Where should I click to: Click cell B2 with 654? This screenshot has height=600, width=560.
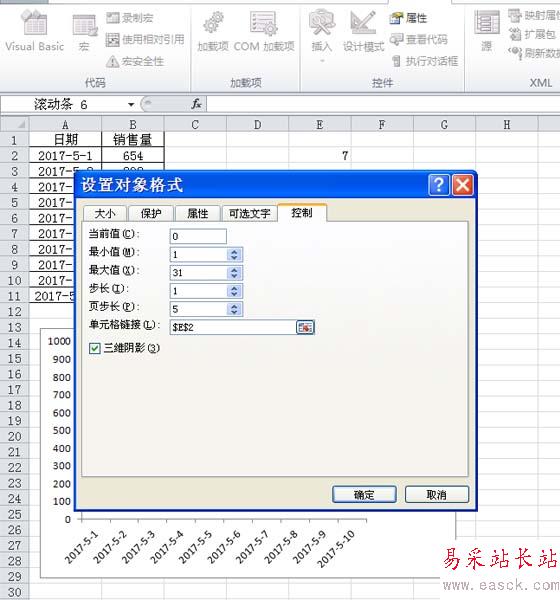pyautogui.click(x=133, y=155)
